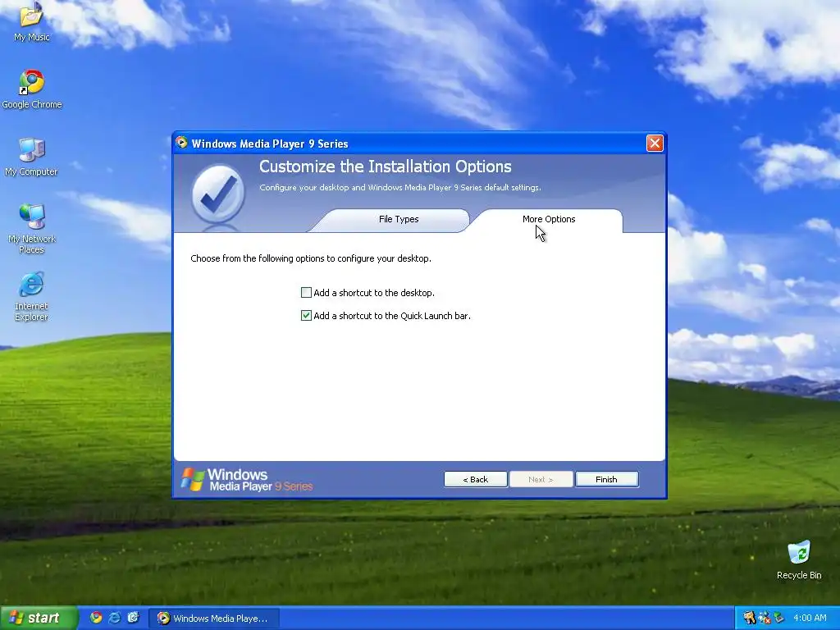Click the middle system tray icon
Screen dimensions: 840x630
(764, 618)
